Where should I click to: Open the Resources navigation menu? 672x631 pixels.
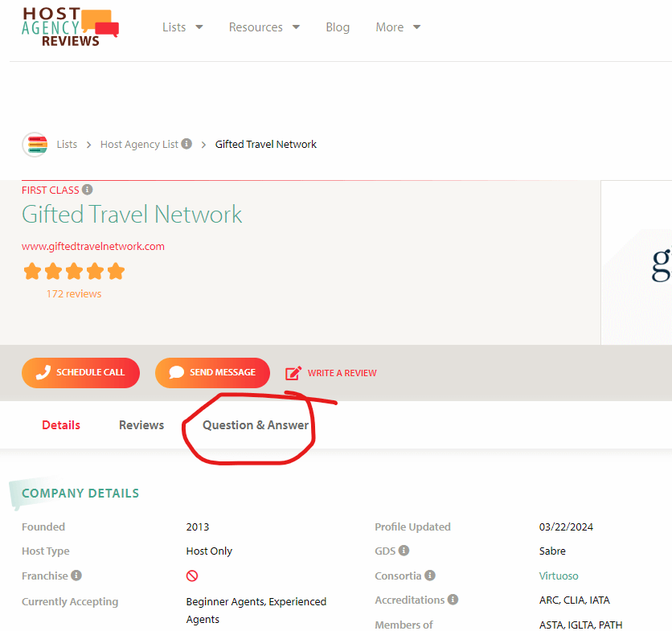pos(256,27)
